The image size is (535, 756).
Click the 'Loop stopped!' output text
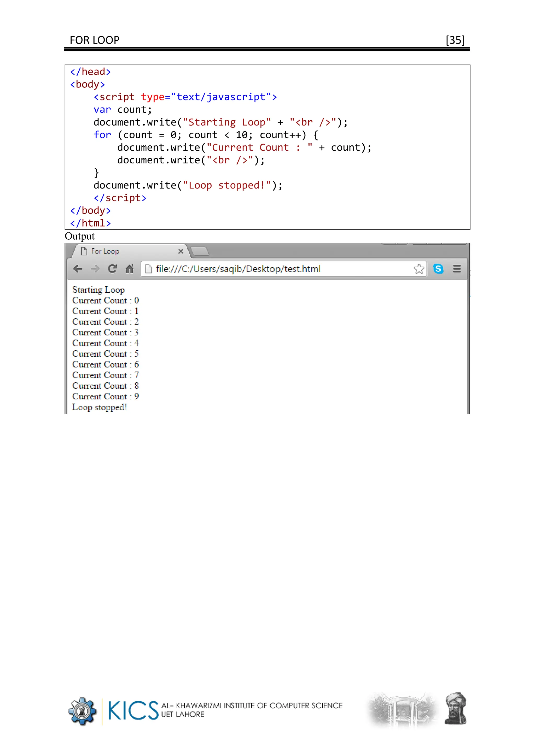(x=100, y=407)
